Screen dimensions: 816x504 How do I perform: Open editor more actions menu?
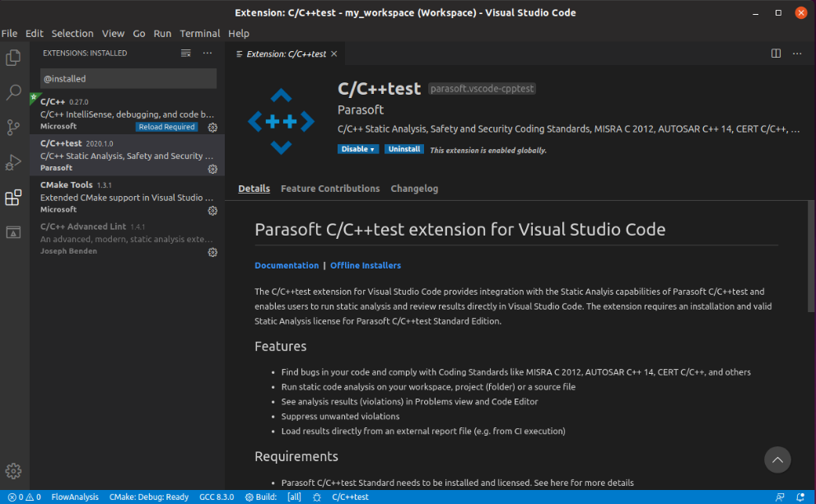(797, 53)
